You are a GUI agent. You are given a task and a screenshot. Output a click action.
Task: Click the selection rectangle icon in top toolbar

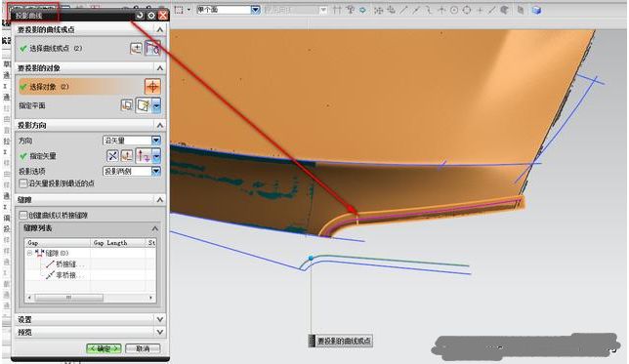179,10
